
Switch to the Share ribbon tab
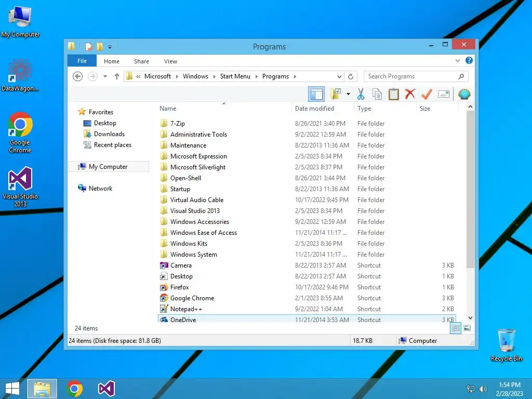coord(141,61)
